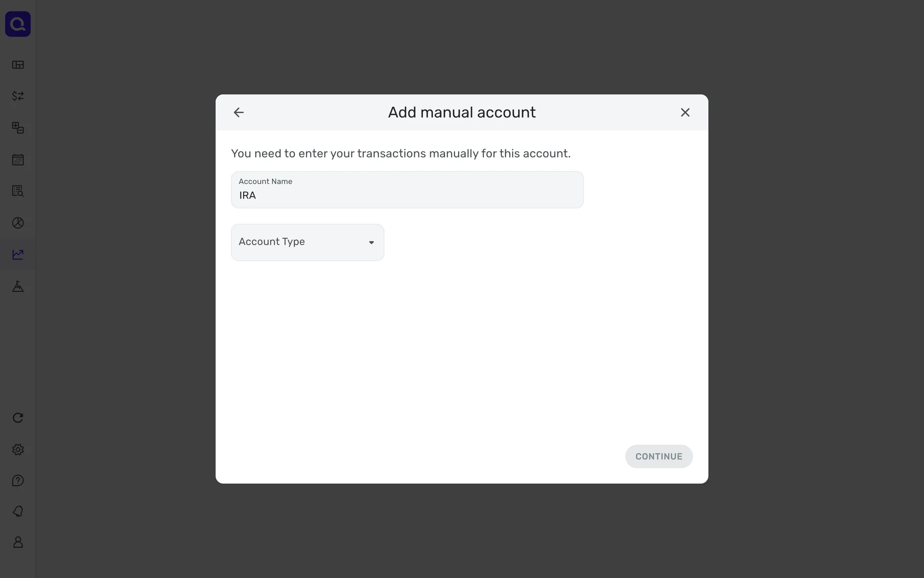Open the pie chart sidebar icon
This screenshot has width=924, height=578.
coord(18,223)
